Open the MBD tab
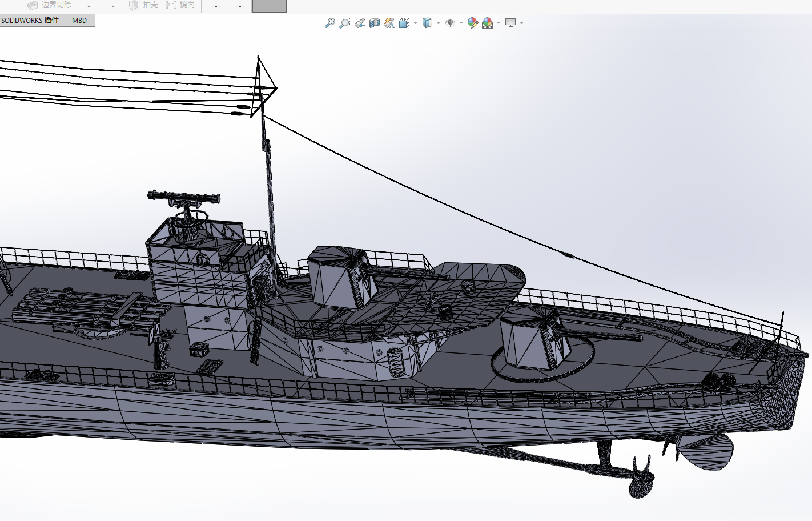This screenshot has height=521, width=812. point(79,21)
